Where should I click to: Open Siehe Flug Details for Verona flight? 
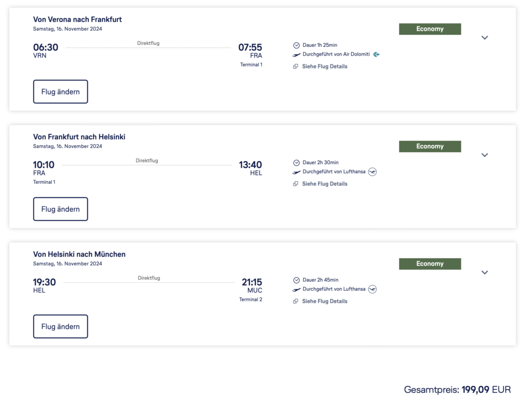[325, 66]
